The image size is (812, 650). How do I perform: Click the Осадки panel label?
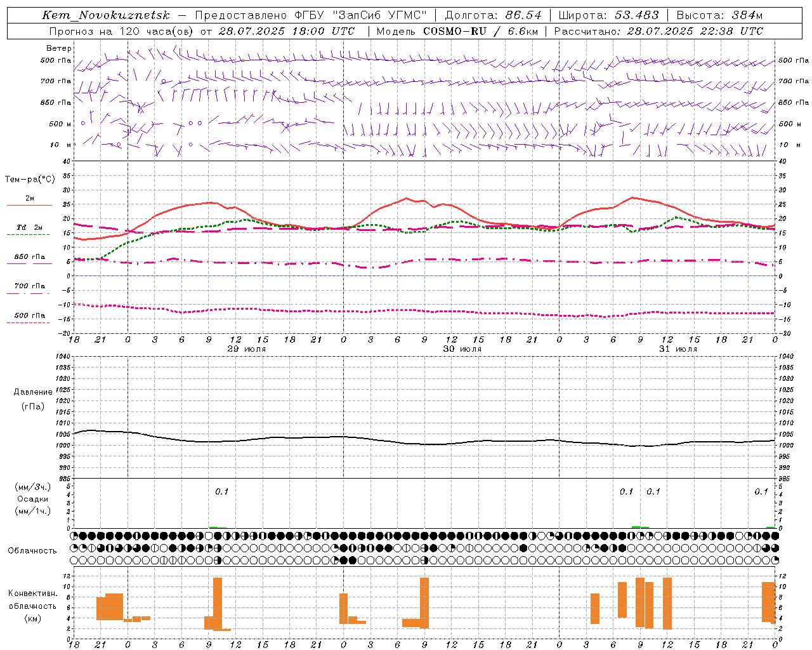tap(32, 499)
